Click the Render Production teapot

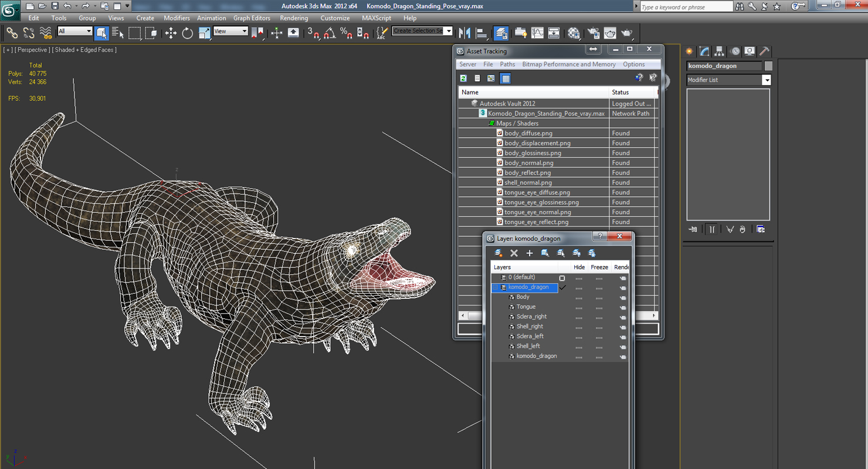point(627,33)
